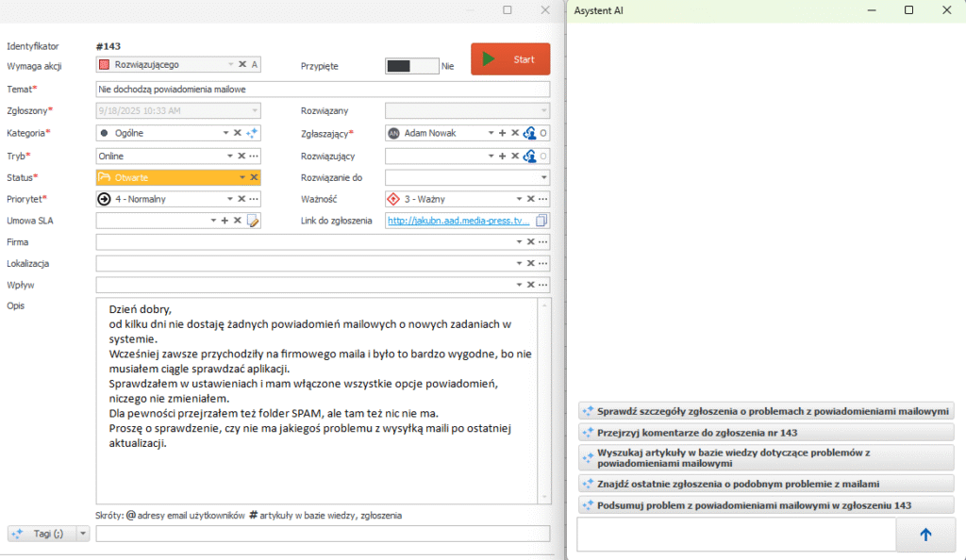Open the ellipsis menu in Priorytet field
The width and height of the screenshot is (966, 560).
click(x=254, y=199)
